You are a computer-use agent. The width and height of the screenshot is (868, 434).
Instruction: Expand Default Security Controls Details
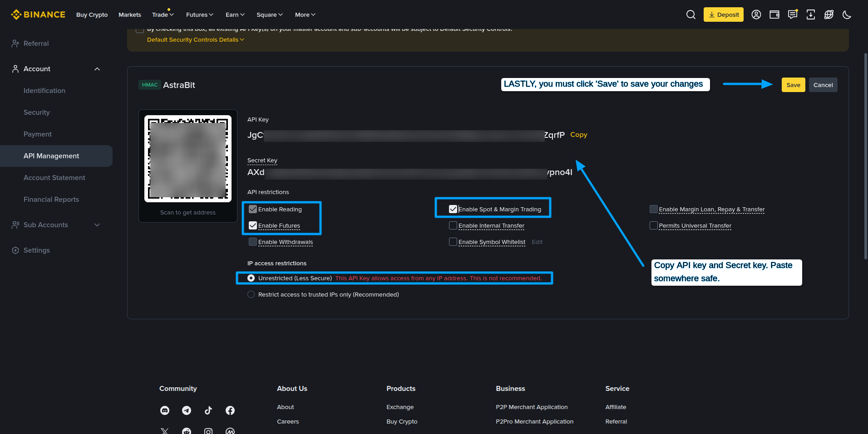click(196, 40)
